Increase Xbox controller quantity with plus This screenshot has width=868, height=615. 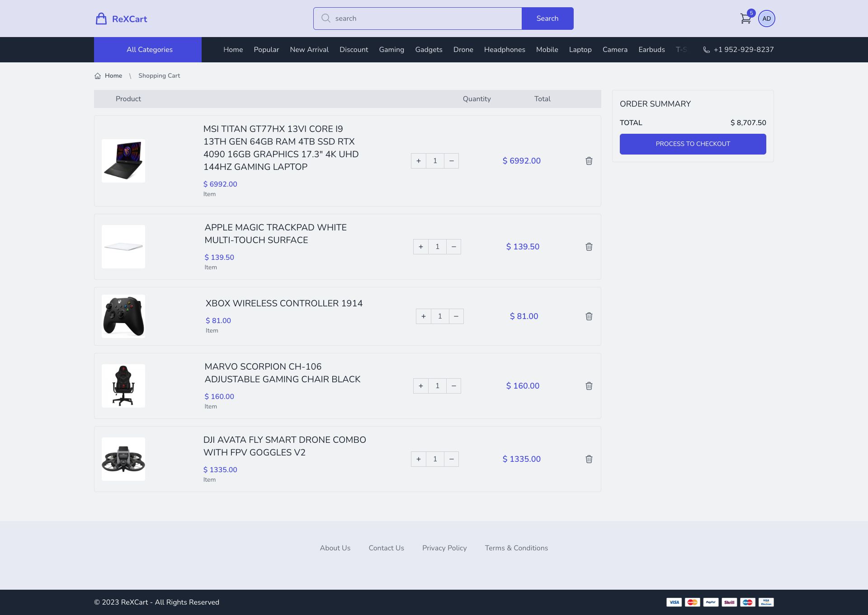[x=424, y=316]
